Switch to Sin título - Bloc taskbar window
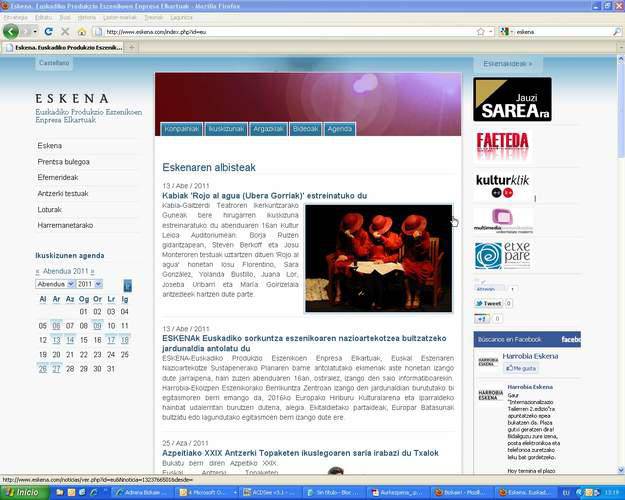625x500 pixels. click(334, 492)
